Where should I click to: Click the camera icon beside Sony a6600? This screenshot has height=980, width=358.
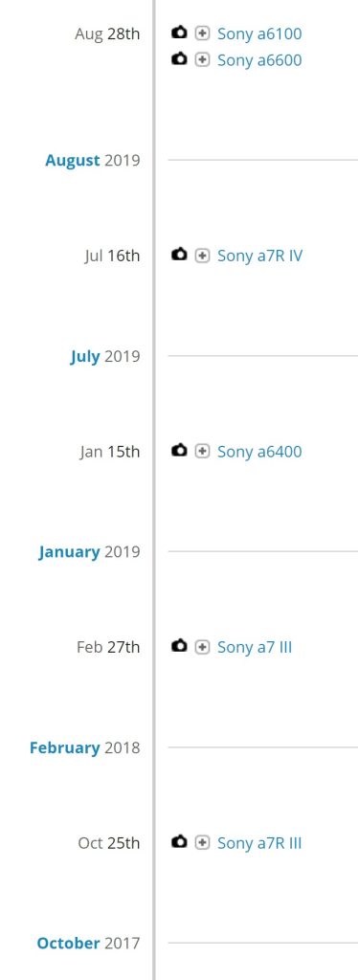tap(179, 59)
